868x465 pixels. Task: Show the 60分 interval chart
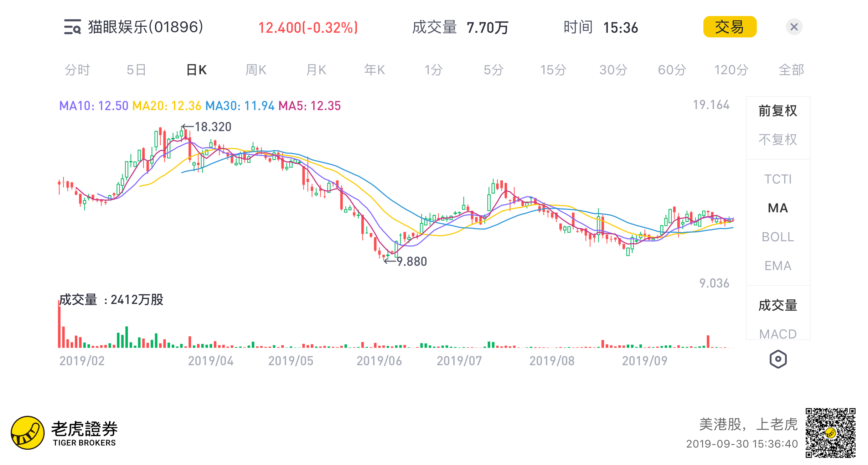pos(672,70)
